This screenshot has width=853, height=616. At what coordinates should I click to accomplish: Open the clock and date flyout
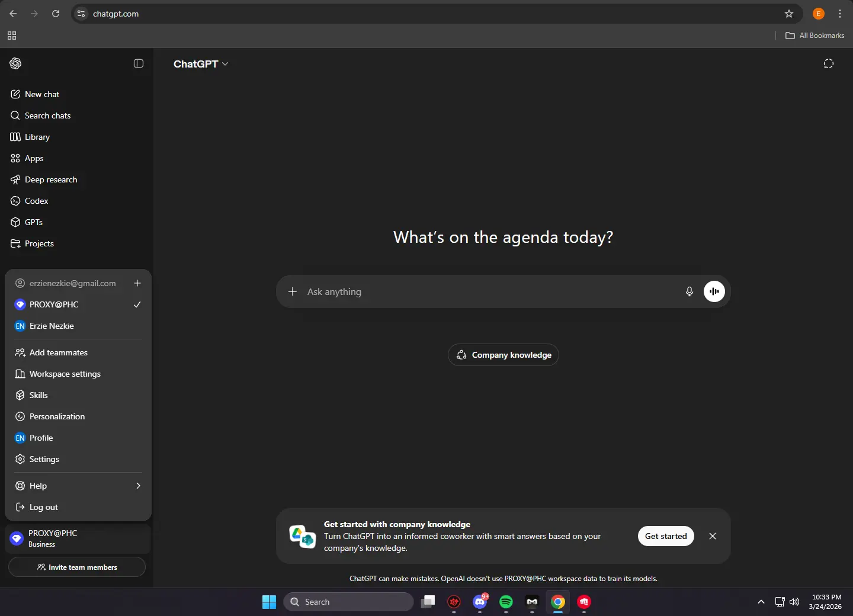tap(826, 602)
